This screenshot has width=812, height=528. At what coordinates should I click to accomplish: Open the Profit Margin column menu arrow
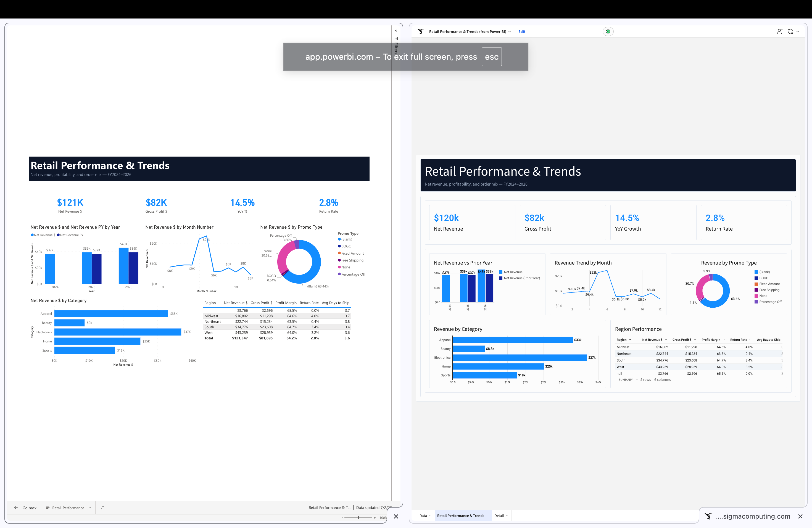[x=723, y=340]
